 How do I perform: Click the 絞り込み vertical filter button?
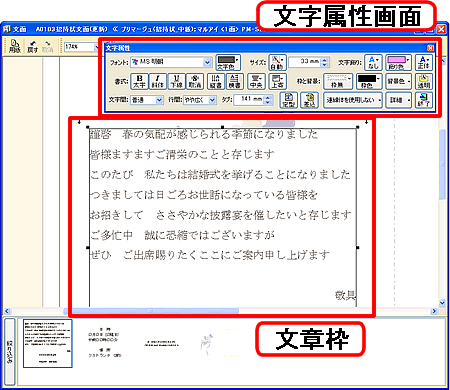click(x=9, y=352)
